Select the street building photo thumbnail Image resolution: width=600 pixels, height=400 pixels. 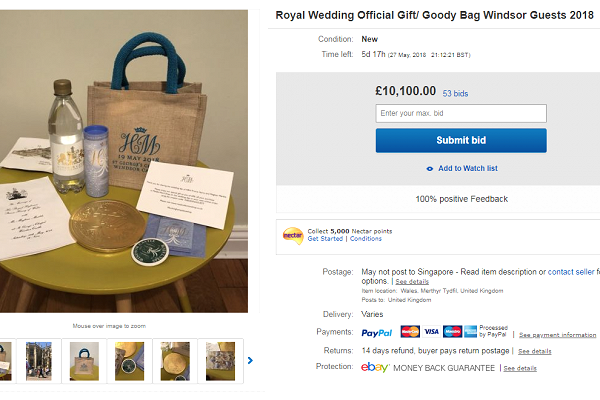[x=38, y=361]
